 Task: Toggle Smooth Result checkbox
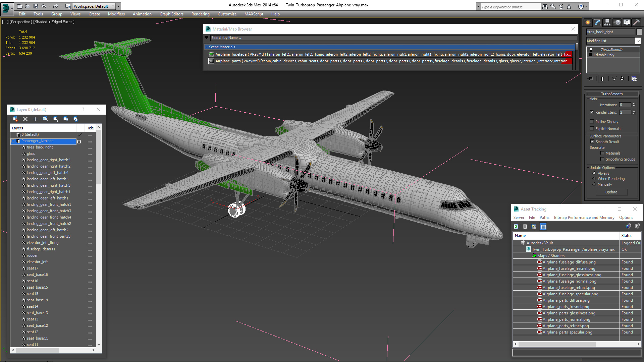pos(592,142)
